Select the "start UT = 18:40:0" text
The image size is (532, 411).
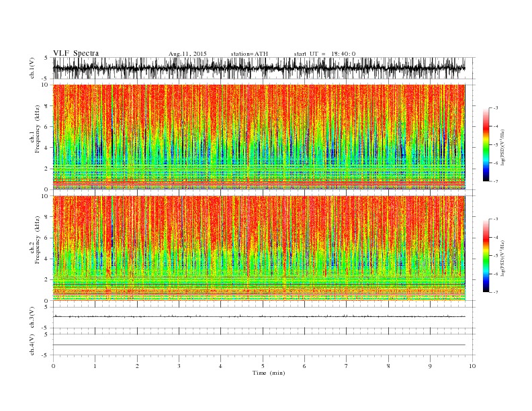click(x=324, y=54)
